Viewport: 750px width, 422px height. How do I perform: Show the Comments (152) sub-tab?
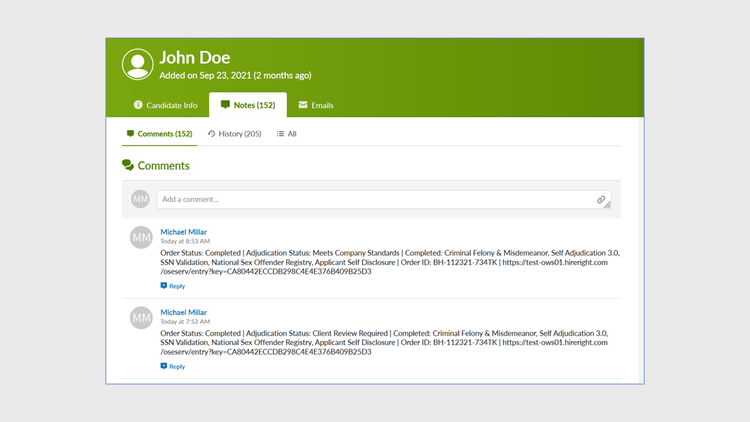(x=160, y=134)
